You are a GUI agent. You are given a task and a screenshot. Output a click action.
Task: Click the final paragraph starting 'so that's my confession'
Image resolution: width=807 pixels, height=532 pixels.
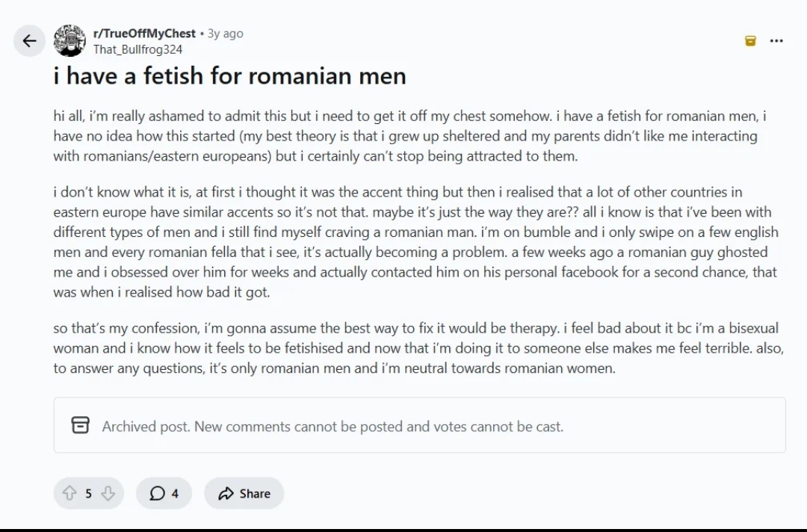411,348
